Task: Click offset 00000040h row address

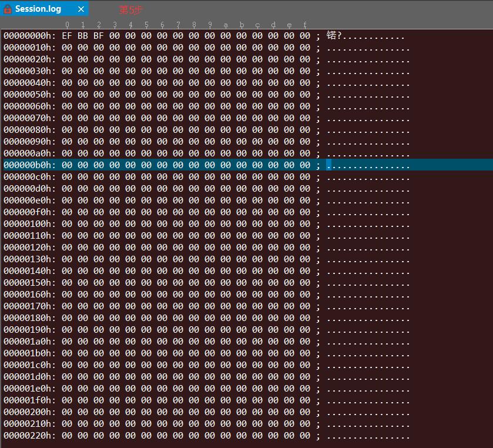Action: [x=29, y=83]
